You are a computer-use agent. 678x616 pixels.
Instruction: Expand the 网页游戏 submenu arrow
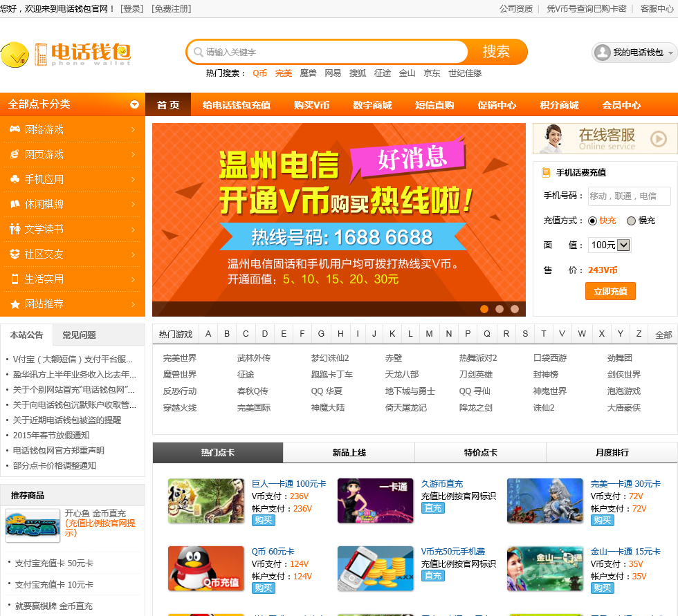[x=133, y=155]
